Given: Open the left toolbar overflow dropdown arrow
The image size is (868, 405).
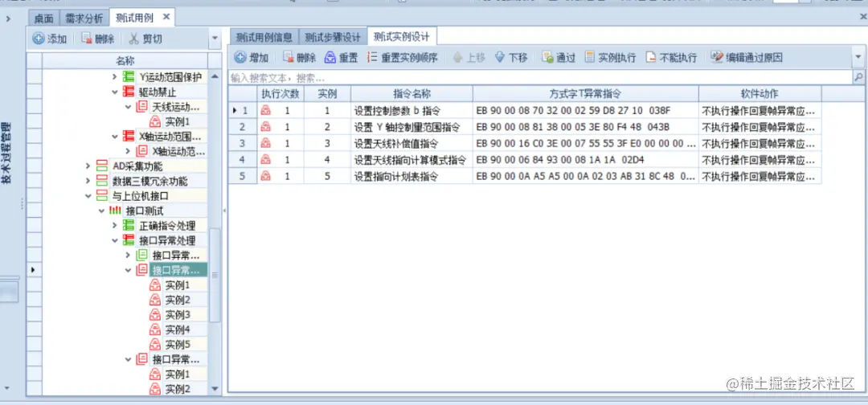Looking at the screenshot, I should pos(215,39).
